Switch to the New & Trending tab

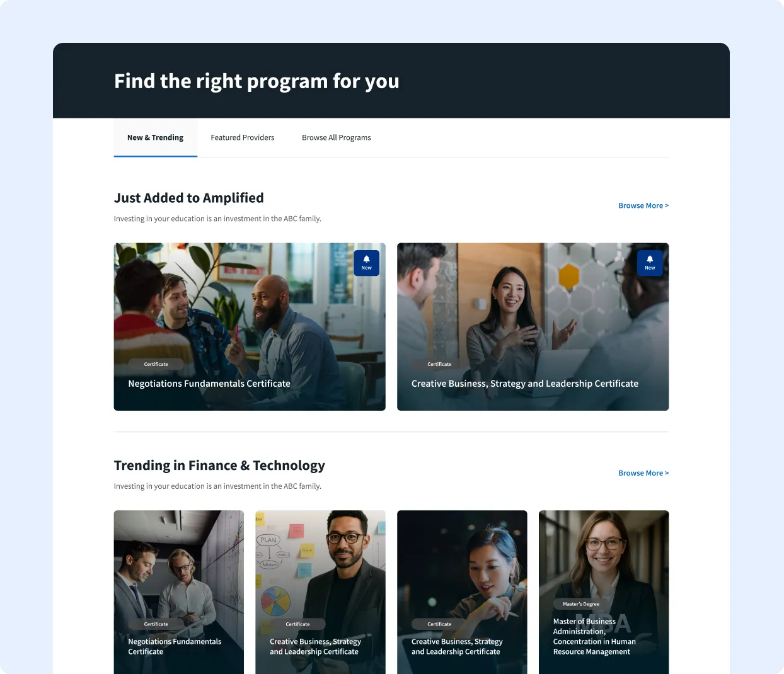tap(156, 137)
